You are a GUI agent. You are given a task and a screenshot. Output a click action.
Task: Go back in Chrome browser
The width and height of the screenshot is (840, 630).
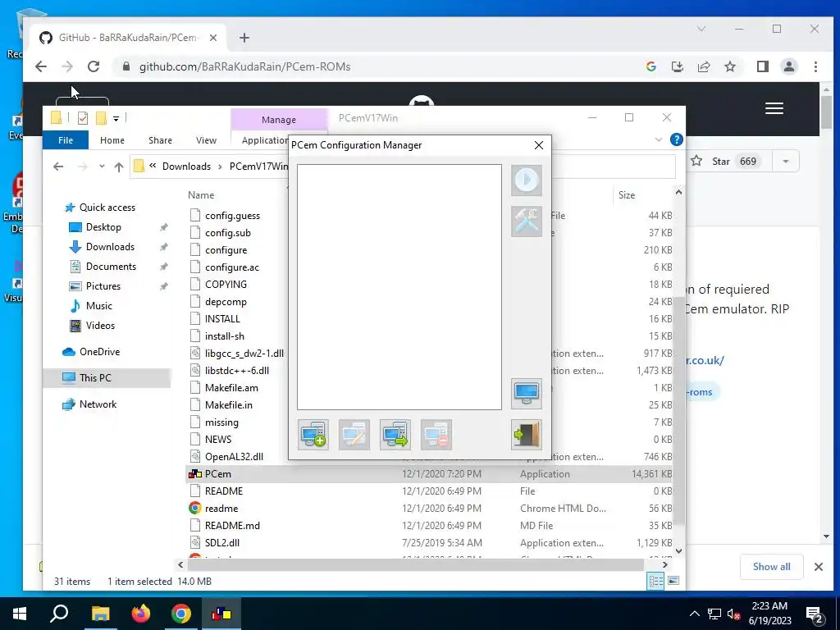pos(41,66)
